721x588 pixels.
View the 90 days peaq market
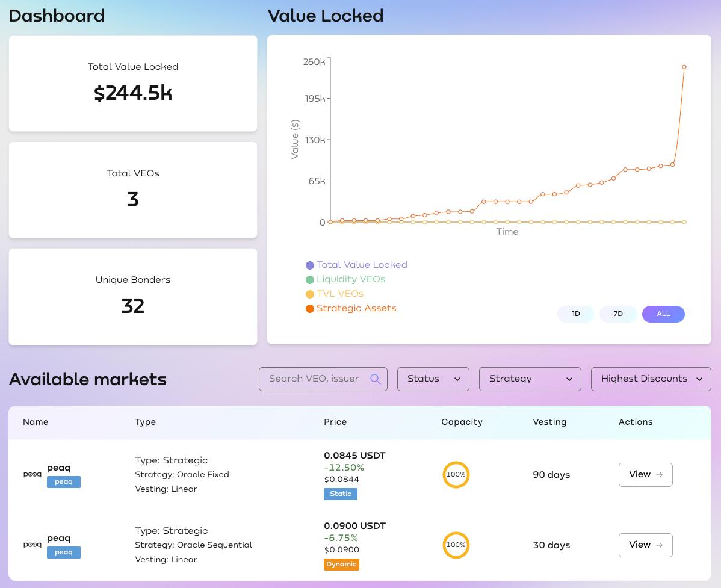click(x=646, y=474)
